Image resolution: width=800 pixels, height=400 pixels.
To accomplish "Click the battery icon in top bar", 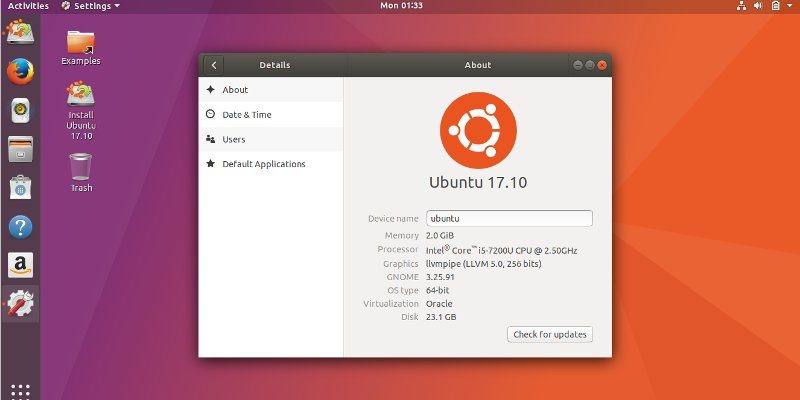I will pos(776,6).
